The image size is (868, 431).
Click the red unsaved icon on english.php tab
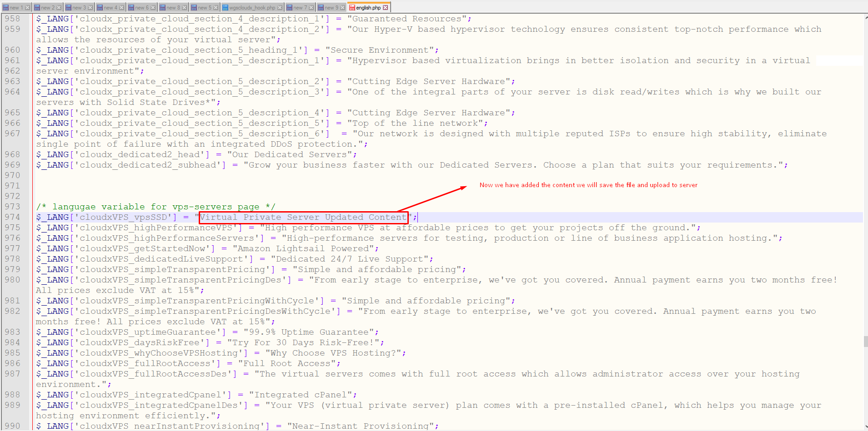(352, 8)
